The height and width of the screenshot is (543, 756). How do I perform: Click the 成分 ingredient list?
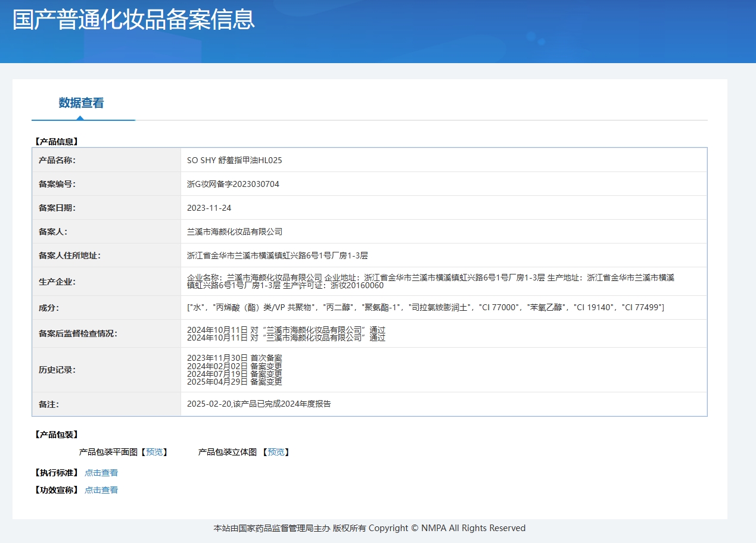(x=425, y=307)
